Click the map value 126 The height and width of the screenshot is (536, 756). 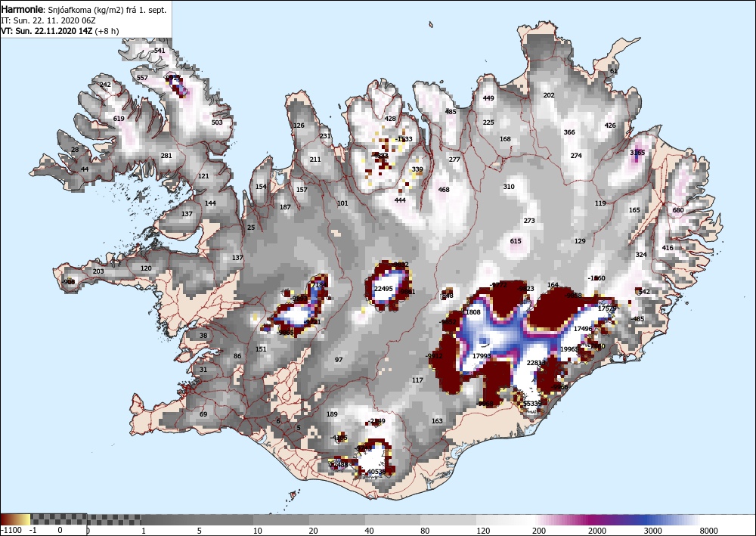pyautogui.click(x=299, y=125)
